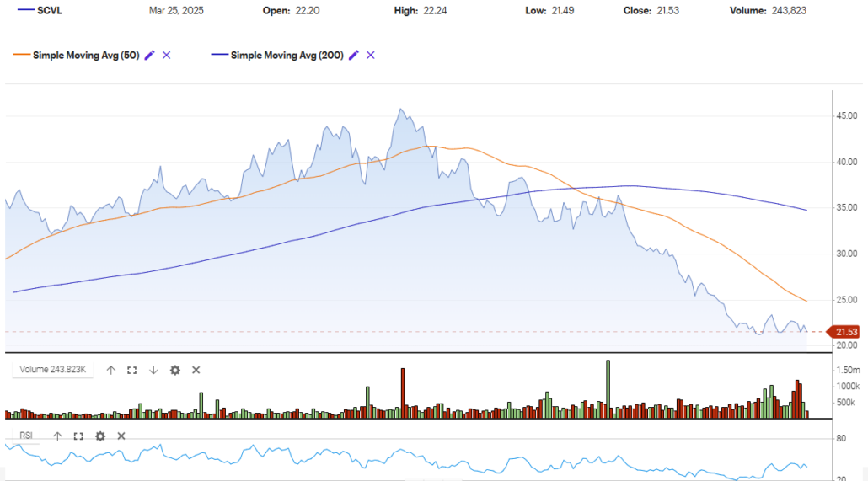The height and width of the screenshot is (481, 868).
Task: Click the RSI panel label
Action: tap(26, 436)
